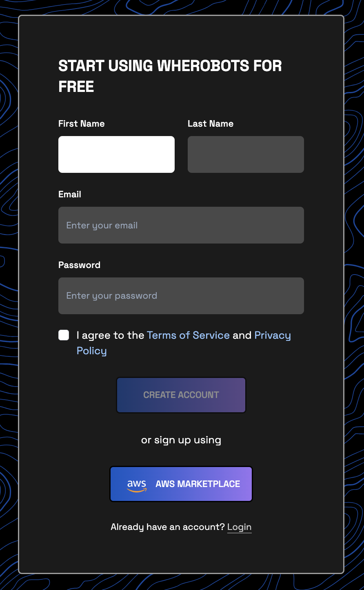Click the Login link for existing accounts

[240, 527]
